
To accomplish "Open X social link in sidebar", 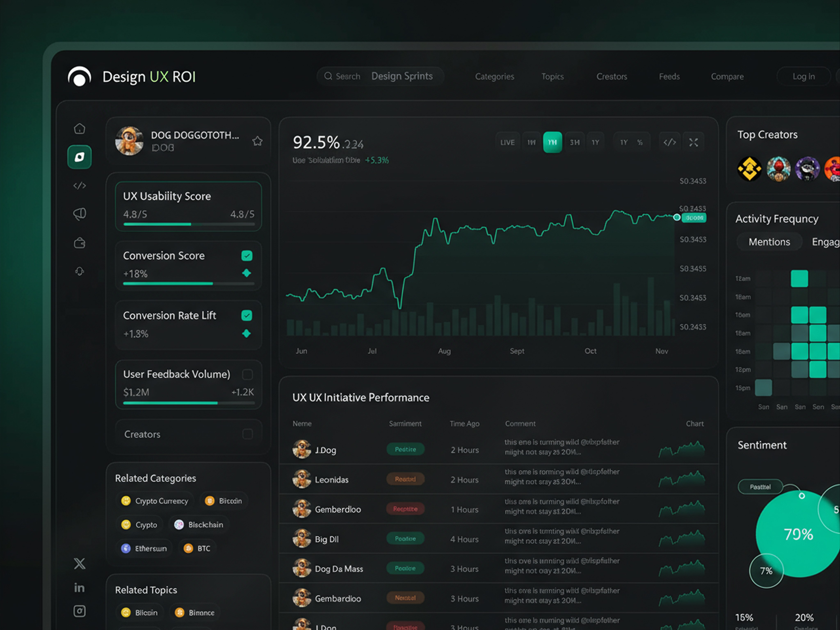I will pyautogui.click(x=79, y=564).
